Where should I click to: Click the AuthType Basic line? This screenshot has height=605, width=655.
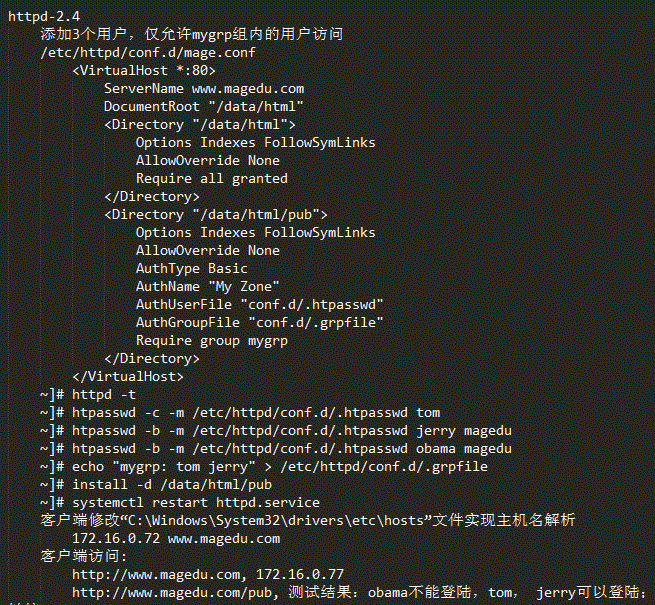point(192,269)
